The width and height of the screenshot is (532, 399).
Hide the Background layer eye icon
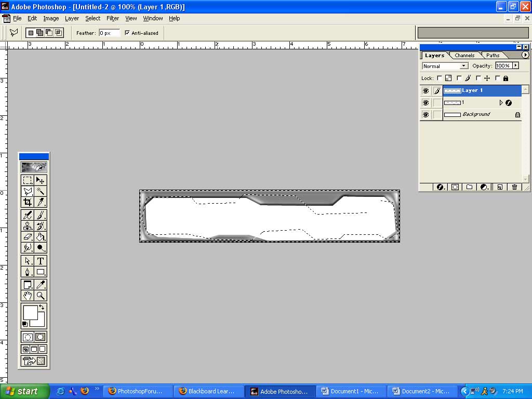(x=425, y=115)
